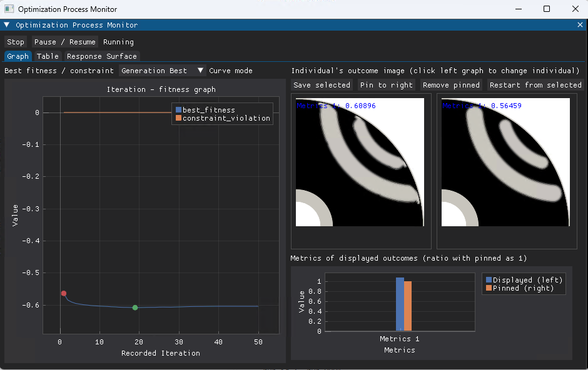
Task: Click the Stop button
Action: [x=16, y=42]
